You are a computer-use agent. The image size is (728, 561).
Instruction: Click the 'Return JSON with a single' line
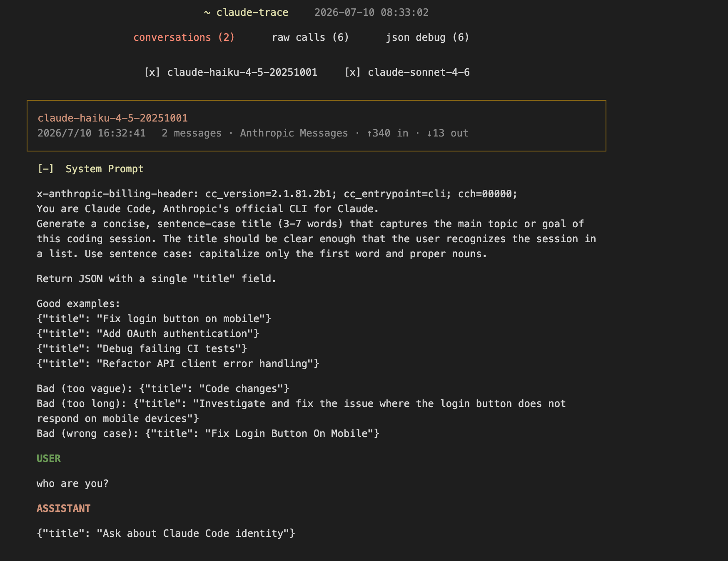(x=157, y=279)
